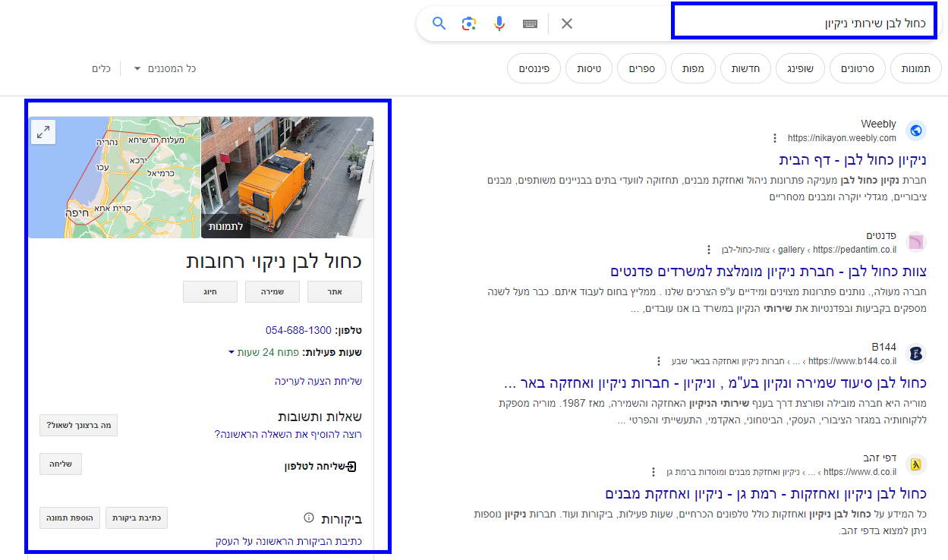Open ניקיון כחול לבן - דף הבית link

pyautogui.click(x=852, y=160)
